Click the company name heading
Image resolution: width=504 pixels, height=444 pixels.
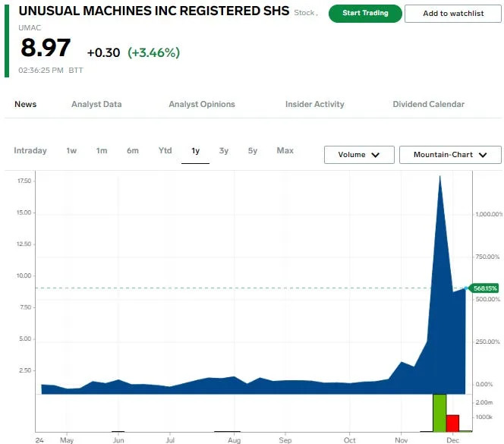[154, 11]
